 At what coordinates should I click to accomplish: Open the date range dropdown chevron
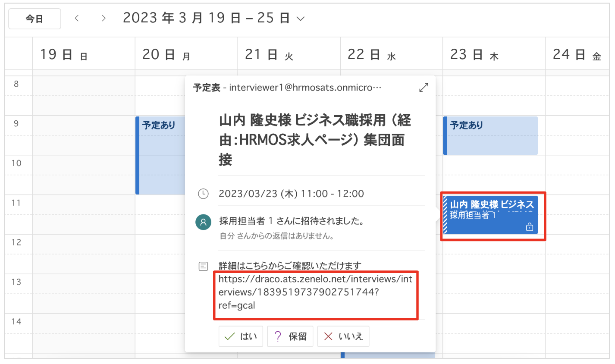click(x=301, y=19)
